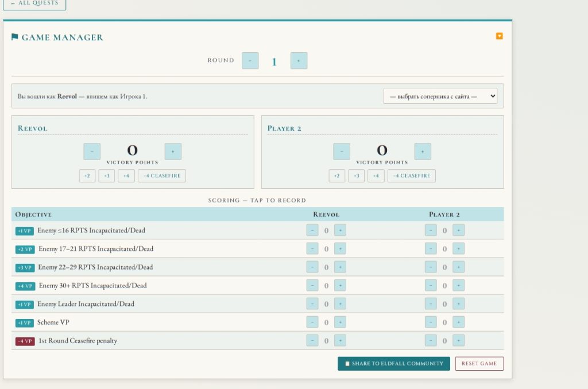Minus Reevol count for Enemy ≤16 RPTS
Screen dimensions: 588x389
tap(312, 230)
